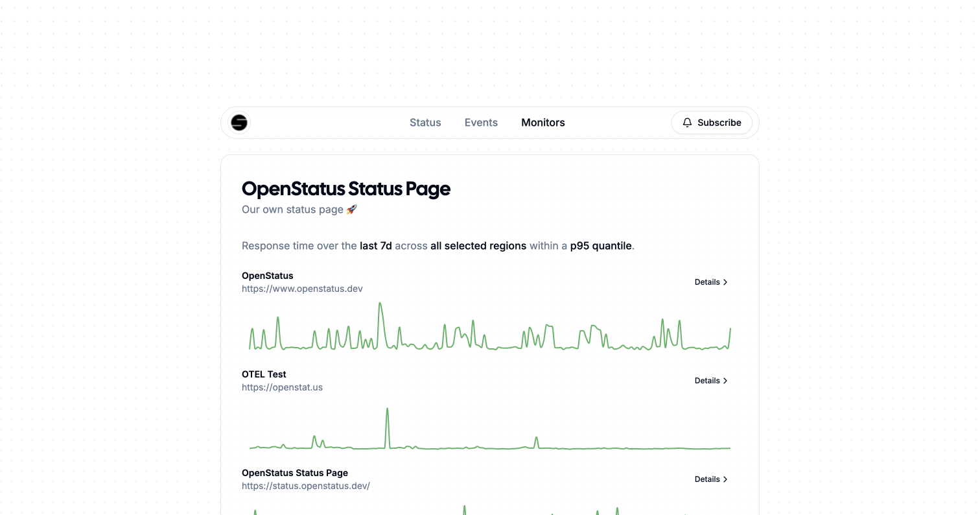Click the chevron beside Status Page Details
The image size is (980, 515).
coord(726,479)
